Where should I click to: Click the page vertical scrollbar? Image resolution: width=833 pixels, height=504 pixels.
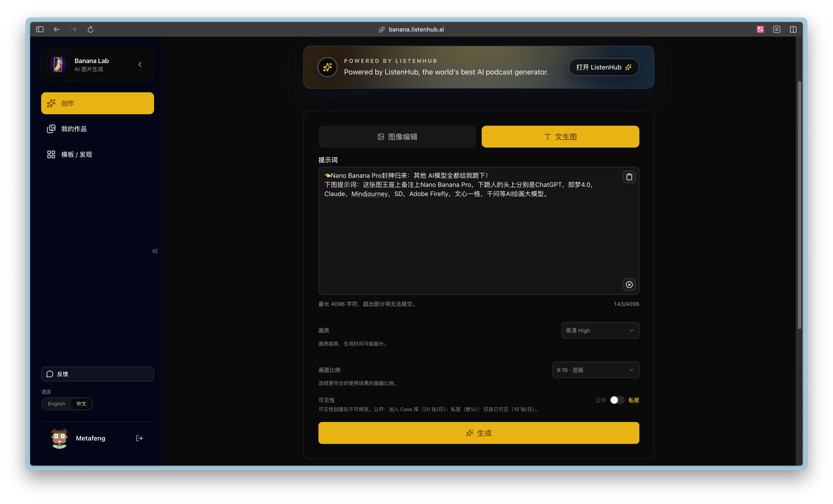(799, 205)
